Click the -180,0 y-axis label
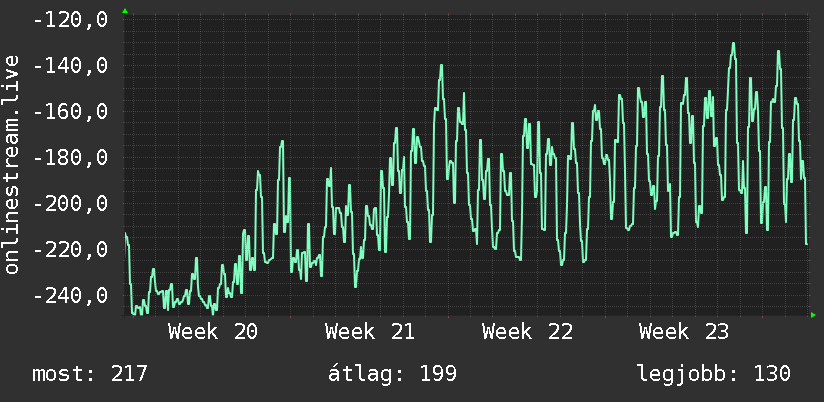The image size is (824, 402). click(x=70, y=158)
